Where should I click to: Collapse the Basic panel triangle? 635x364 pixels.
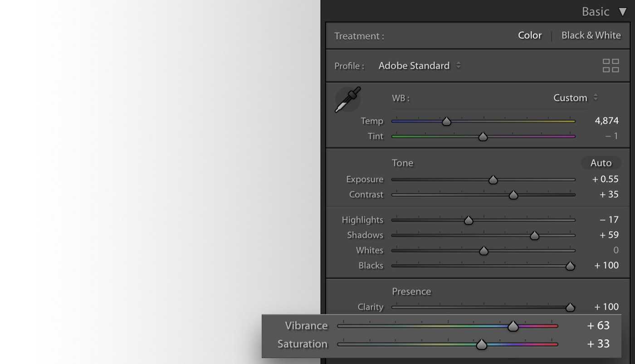click(x=623, y=12)
